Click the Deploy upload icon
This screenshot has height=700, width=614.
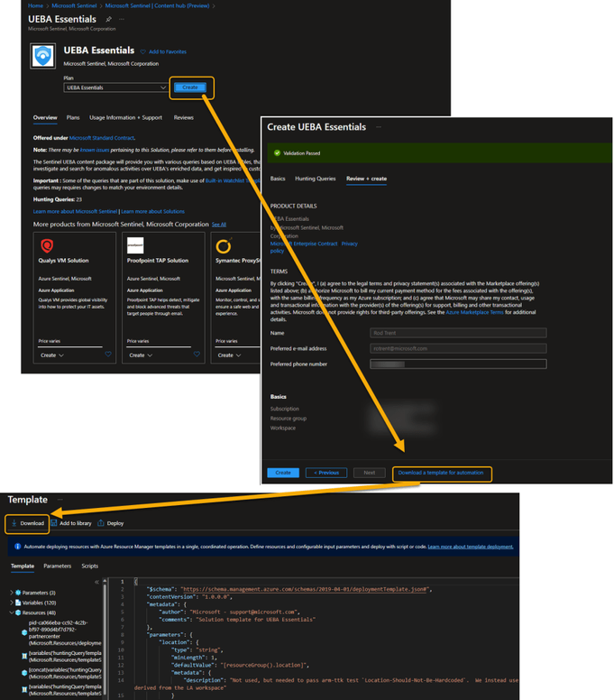pyautogui.click(x=100, y=523)
